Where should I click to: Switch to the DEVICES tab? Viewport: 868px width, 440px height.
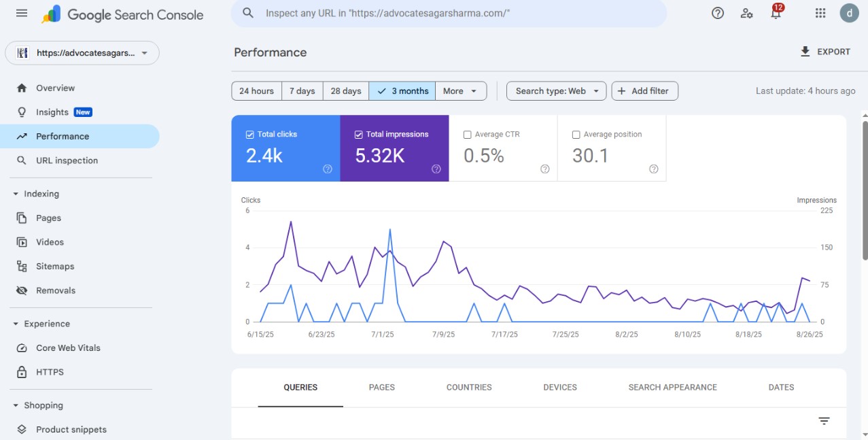(x=559, y=387)
